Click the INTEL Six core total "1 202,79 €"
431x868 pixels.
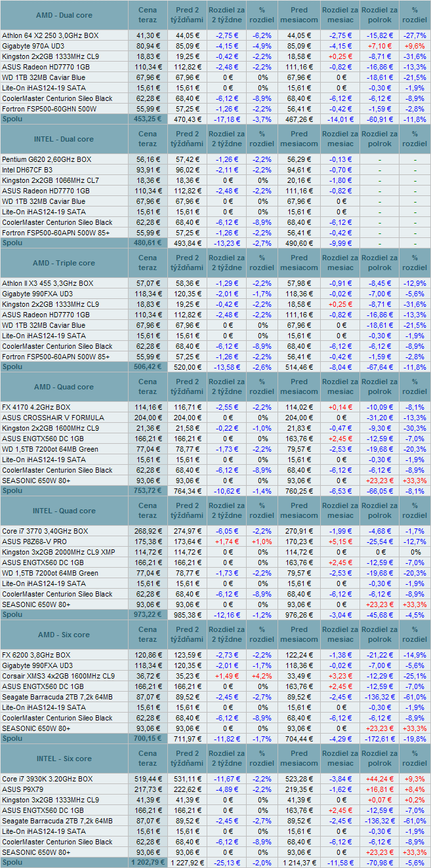pos(148,863)
